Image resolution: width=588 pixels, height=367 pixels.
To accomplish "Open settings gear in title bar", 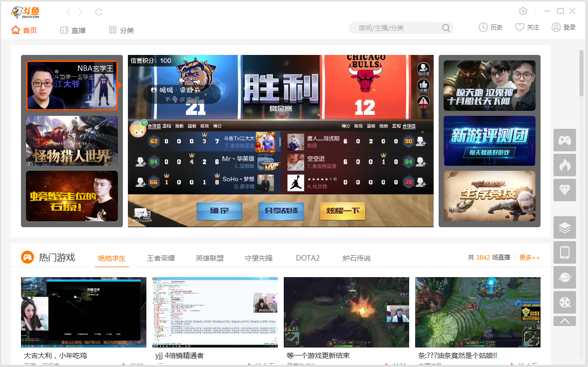I will pyautogui.click(x=523, y=11).
